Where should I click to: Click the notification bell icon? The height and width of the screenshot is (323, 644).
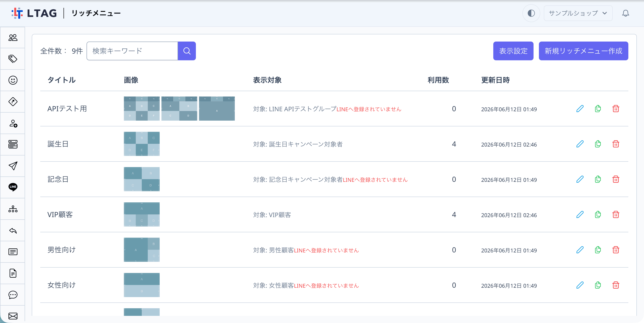point(625,13)
